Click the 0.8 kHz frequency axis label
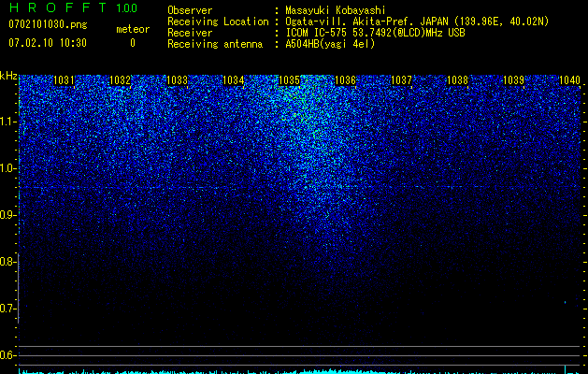Viewport: 588px width, 374px height. tap(7, 262)
